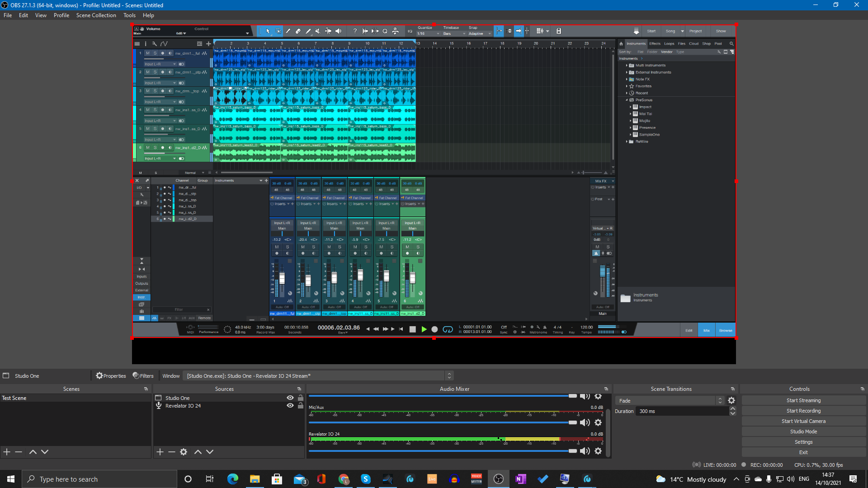Open the notification center icon
Viewport: 868px width, 488px height.
pos(853,479)
